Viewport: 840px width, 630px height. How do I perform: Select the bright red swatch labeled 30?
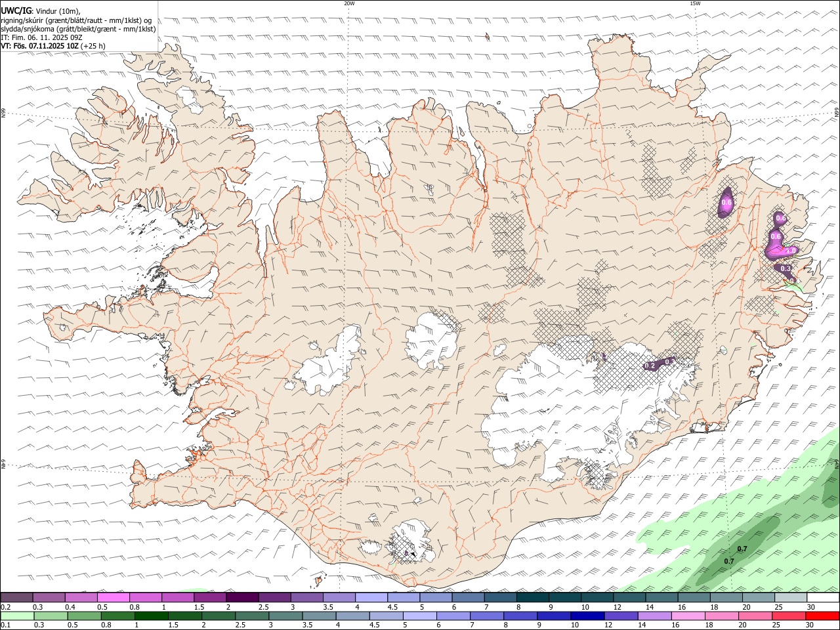pos(822,616)
